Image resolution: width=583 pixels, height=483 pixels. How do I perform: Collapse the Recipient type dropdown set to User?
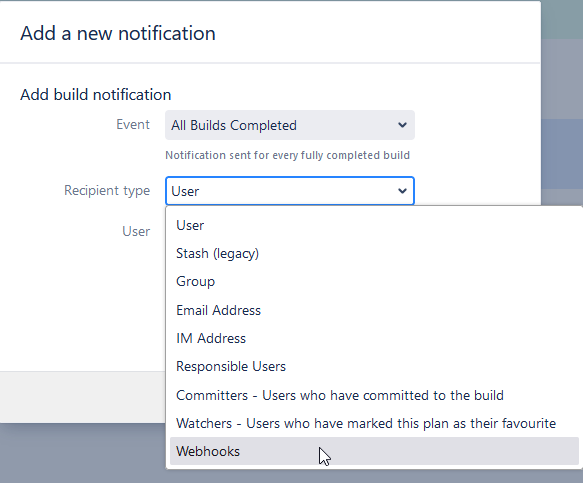290,191
